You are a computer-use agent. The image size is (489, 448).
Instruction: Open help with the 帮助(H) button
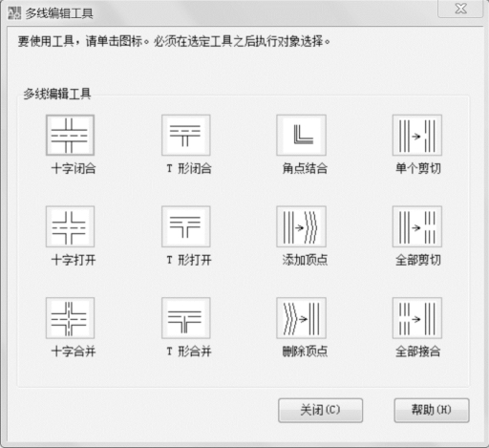432,411
